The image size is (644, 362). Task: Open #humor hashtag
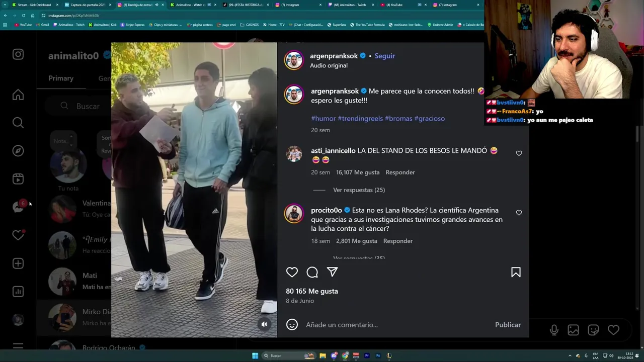(323, 119)
